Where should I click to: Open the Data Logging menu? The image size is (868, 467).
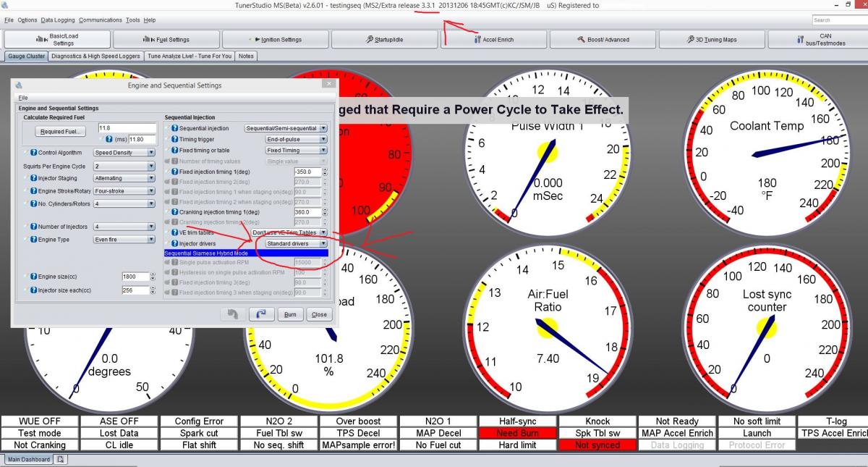pos(58,20)
